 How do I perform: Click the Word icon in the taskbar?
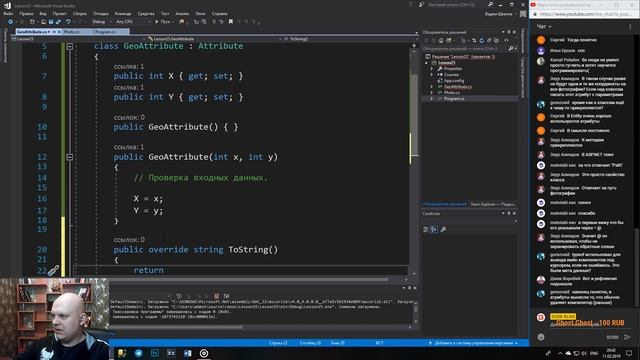pyautogui.click(x=188, y=353)
